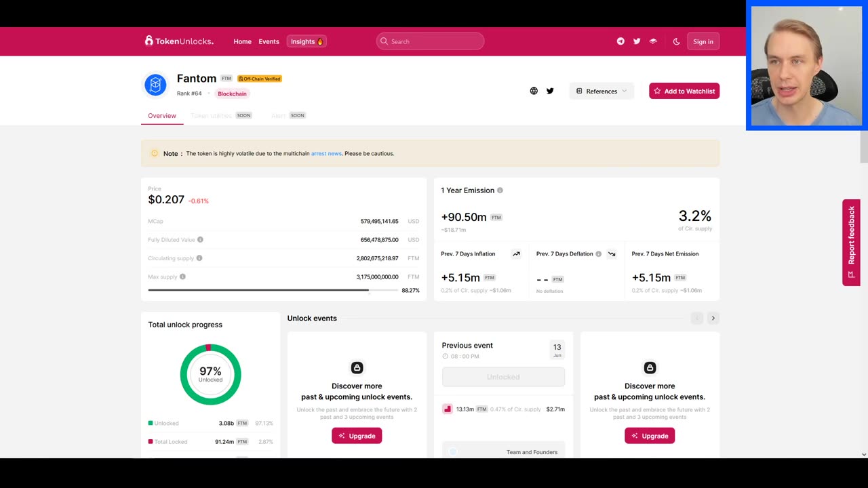
Task: Select the Overview tab
Action: [x=162, y=116]
